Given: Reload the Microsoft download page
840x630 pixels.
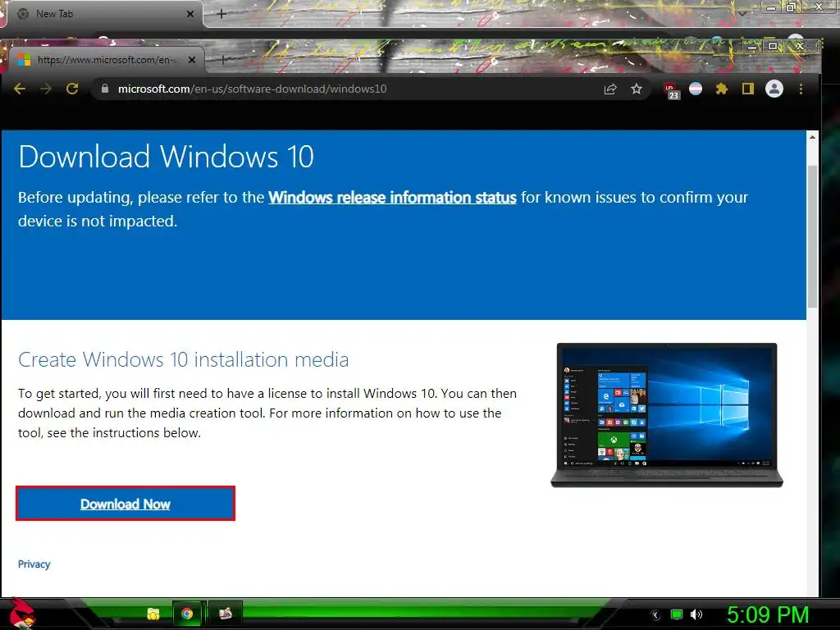Looking at the screenshot, I should (72, 89).
